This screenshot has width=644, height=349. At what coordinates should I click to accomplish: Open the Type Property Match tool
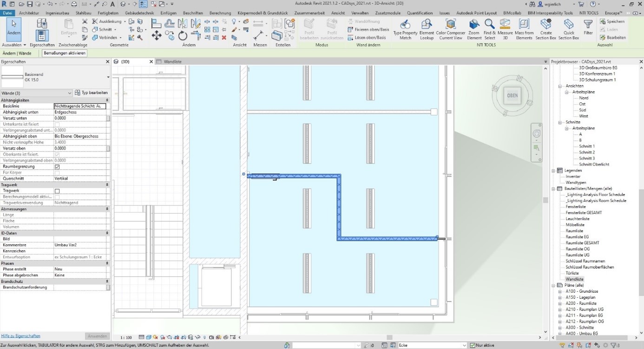tap(405, 29)
